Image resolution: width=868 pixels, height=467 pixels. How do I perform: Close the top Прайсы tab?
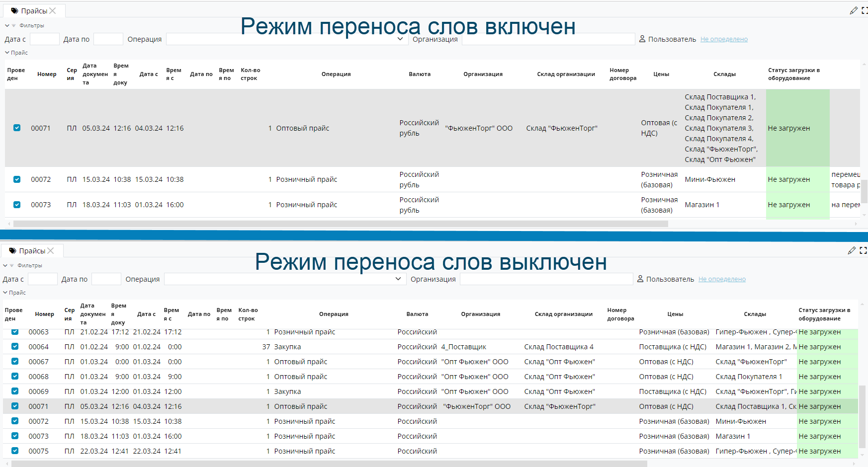53,10
